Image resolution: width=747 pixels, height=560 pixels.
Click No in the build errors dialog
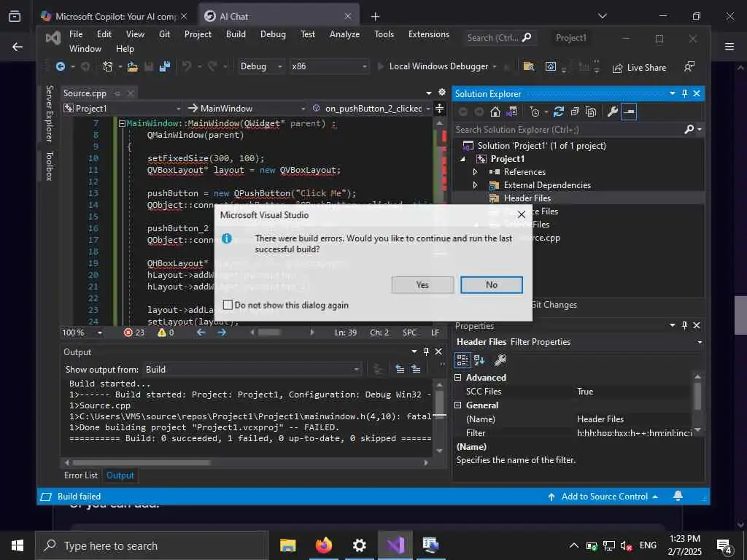point(491,285)
